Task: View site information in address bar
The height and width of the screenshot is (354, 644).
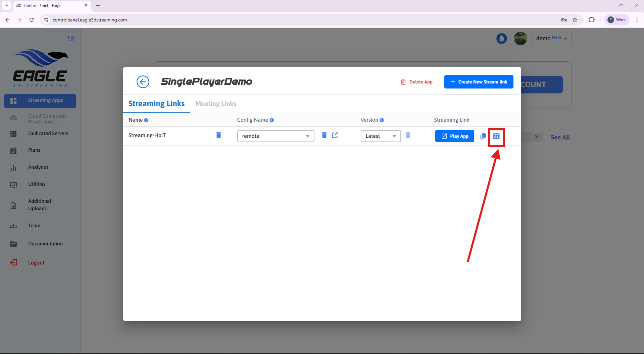Action: (x=46, y=20)
